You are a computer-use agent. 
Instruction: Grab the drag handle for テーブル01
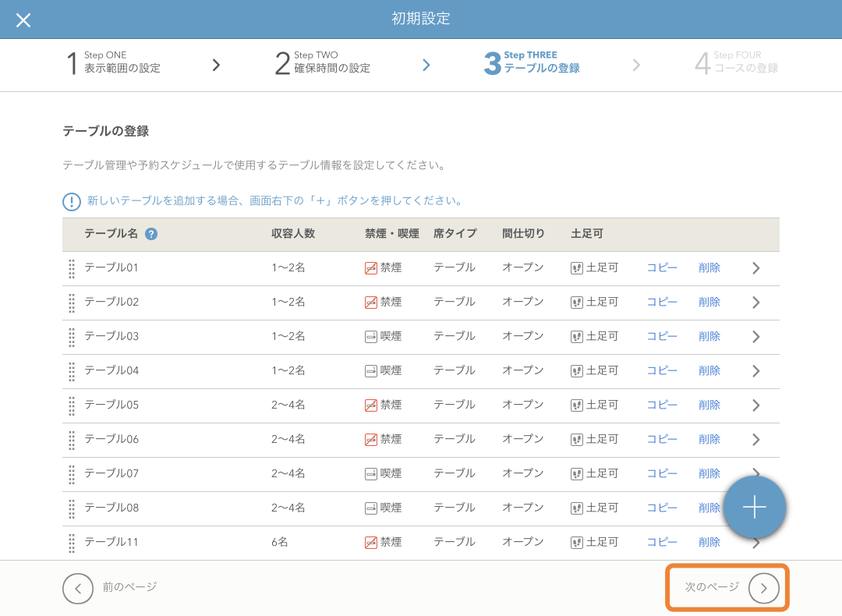[x=72, y=268]
